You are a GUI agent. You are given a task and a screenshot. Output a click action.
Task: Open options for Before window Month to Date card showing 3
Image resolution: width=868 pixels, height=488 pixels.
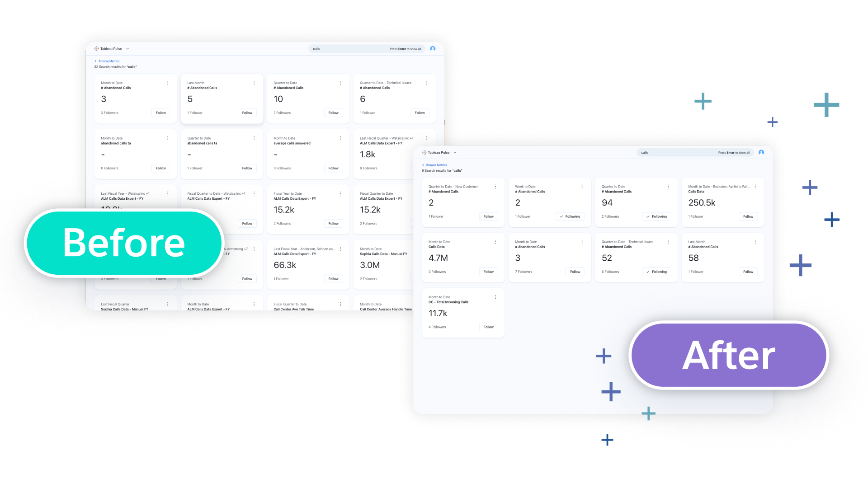168,83
